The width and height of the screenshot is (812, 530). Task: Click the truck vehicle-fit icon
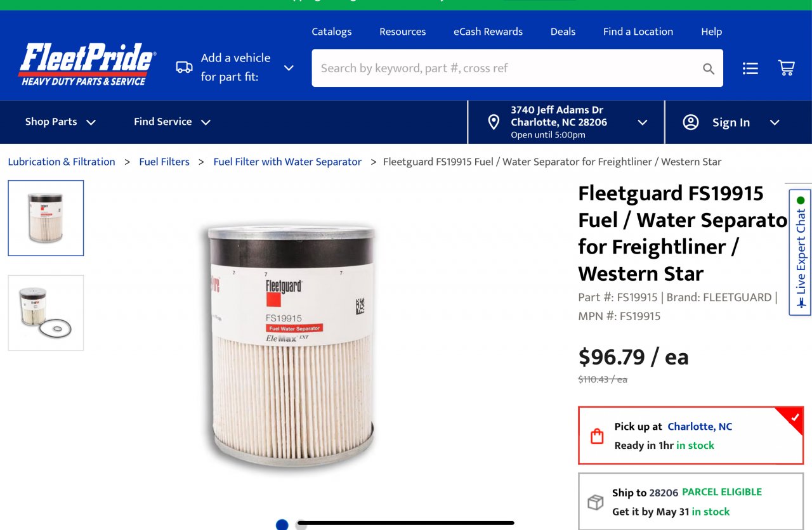pyautogui.click(x=184, y=67)
